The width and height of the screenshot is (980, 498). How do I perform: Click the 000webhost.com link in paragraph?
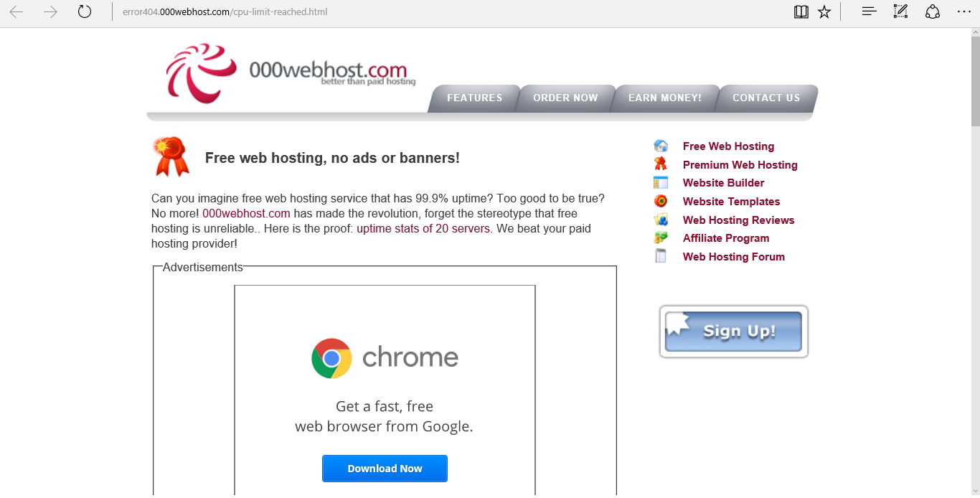[246, 214]
